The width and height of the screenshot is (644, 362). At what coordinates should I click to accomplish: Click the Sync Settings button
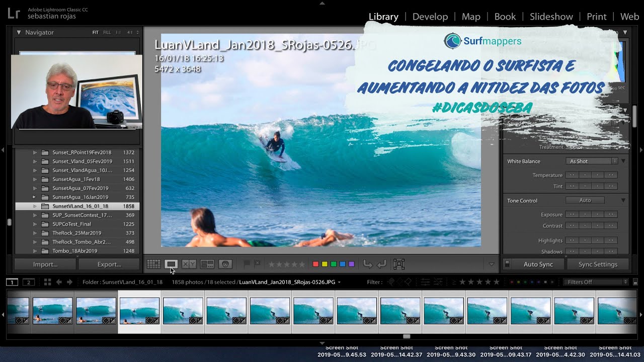point(598,264)
